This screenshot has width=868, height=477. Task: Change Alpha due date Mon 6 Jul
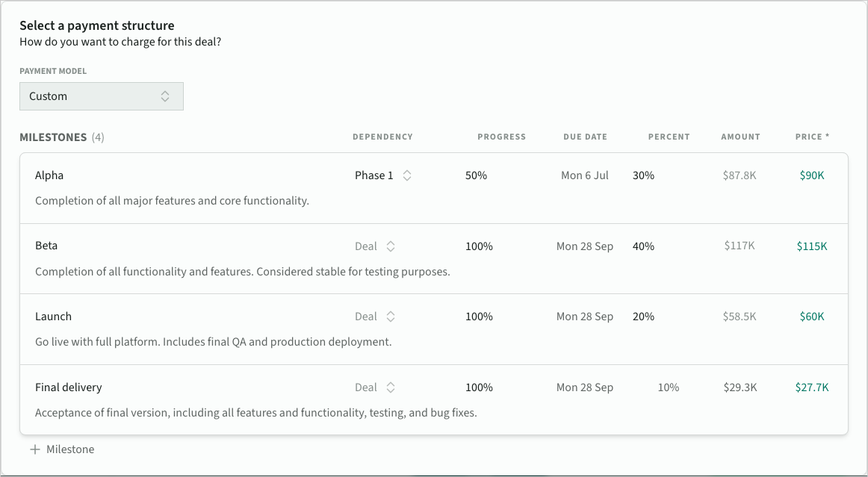coord(584,175)
